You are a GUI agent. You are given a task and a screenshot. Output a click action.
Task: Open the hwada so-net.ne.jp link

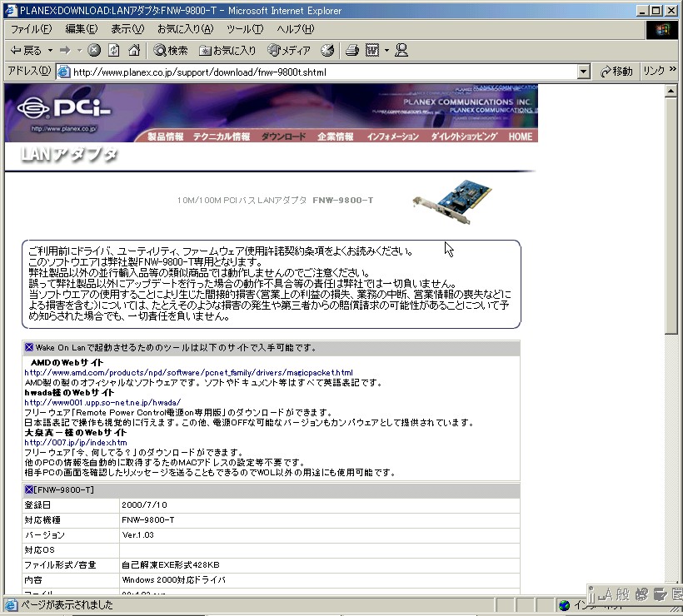click(102, 403)
